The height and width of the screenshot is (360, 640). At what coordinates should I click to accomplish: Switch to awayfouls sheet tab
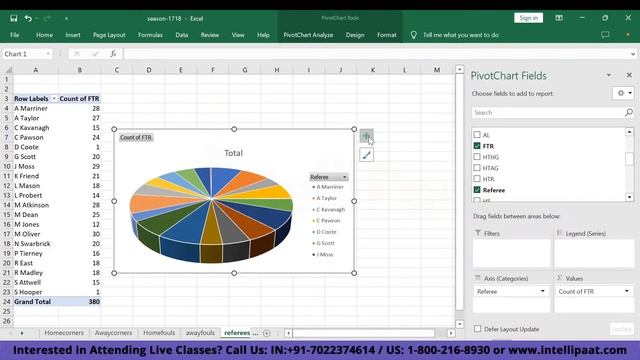pyautogui.click(x=200, y=333)
